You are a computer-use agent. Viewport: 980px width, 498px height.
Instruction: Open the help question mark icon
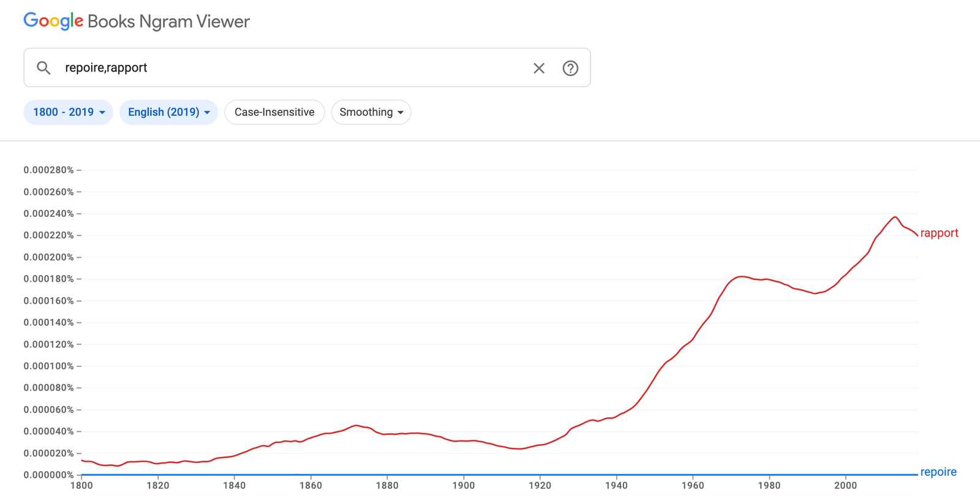pyautogui.click(x=570, y=68)
